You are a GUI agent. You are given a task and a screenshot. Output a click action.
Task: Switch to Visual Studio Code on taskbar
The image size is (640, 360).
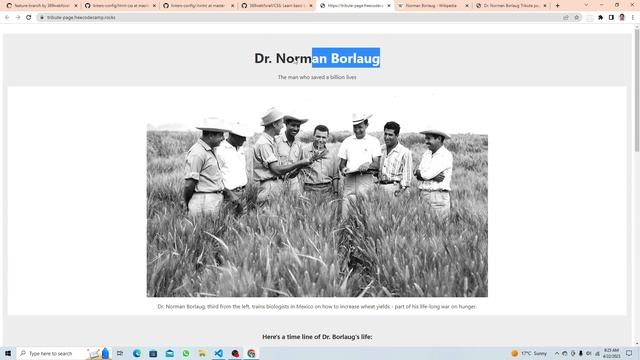coord(218,353)
